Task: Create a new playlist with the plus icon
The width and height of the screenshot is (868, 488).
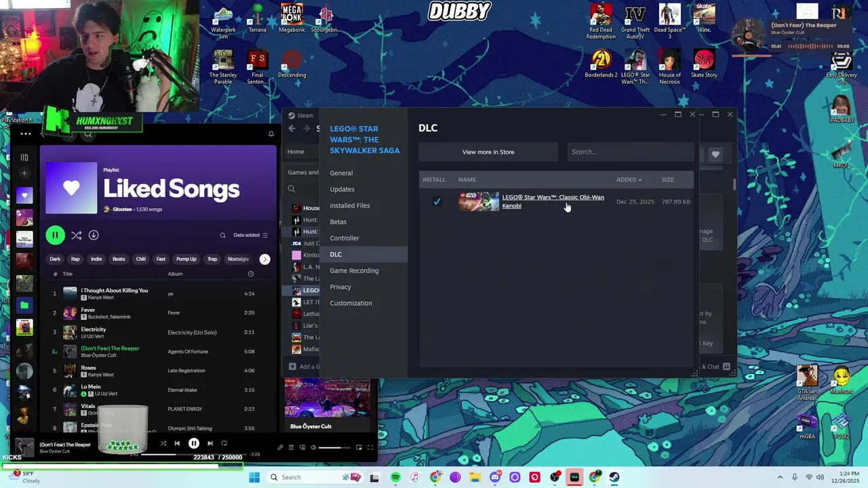Action: click(24, 174)
